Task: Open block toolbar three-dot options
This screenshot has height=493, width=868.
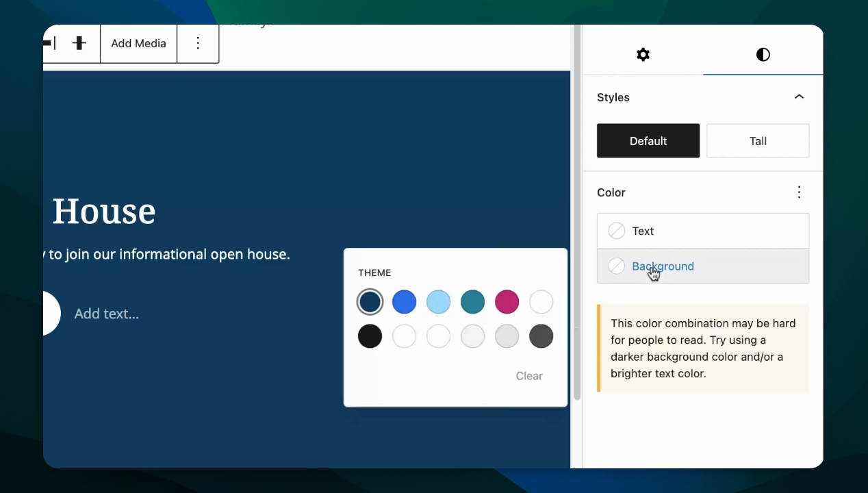Action: (x=198, y=43)
